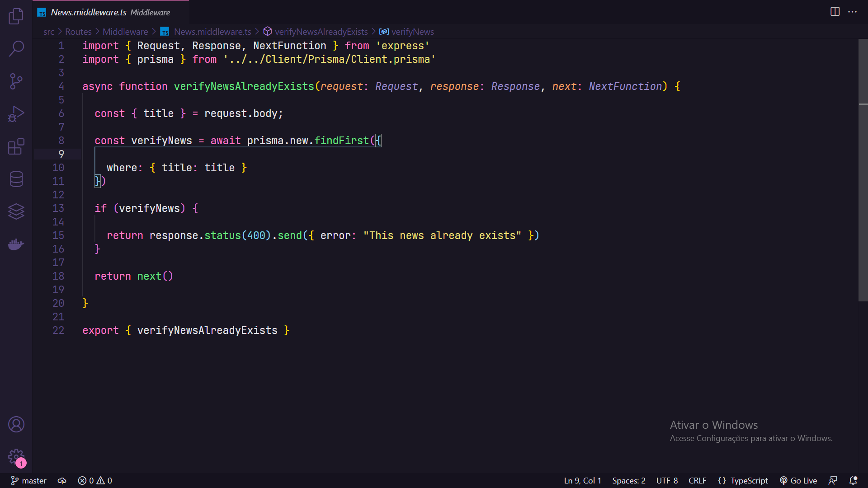Viewport: 868px width, 488px height.
Task: Click the Routes breadcrumb
Action: pyautogui.click(x=78, y=32)
